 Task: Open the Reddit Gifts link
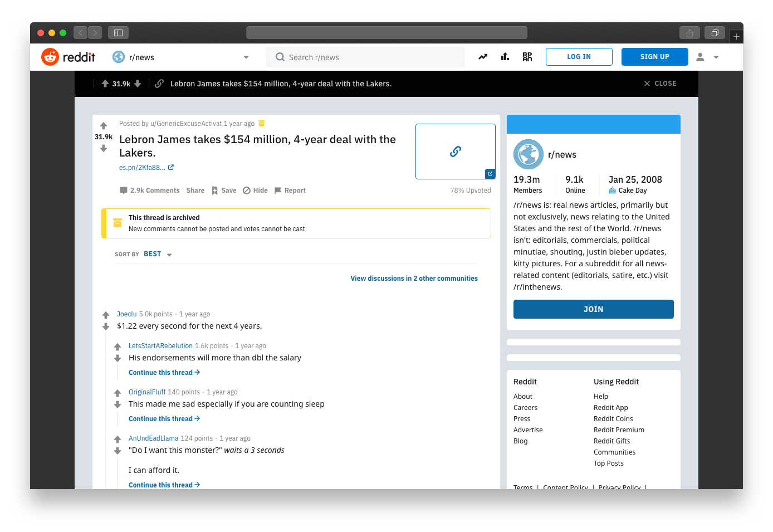click(x=612, y=441)
